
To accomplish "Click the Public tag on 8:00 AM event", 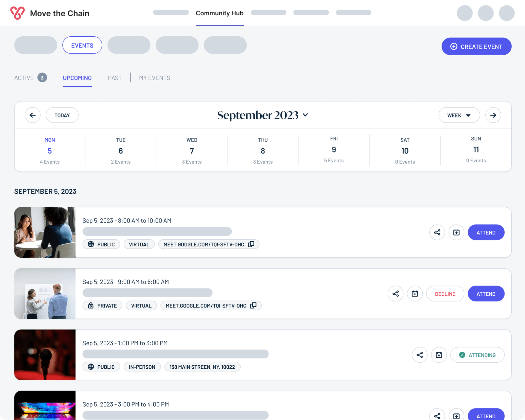I will tap(101, 244).
